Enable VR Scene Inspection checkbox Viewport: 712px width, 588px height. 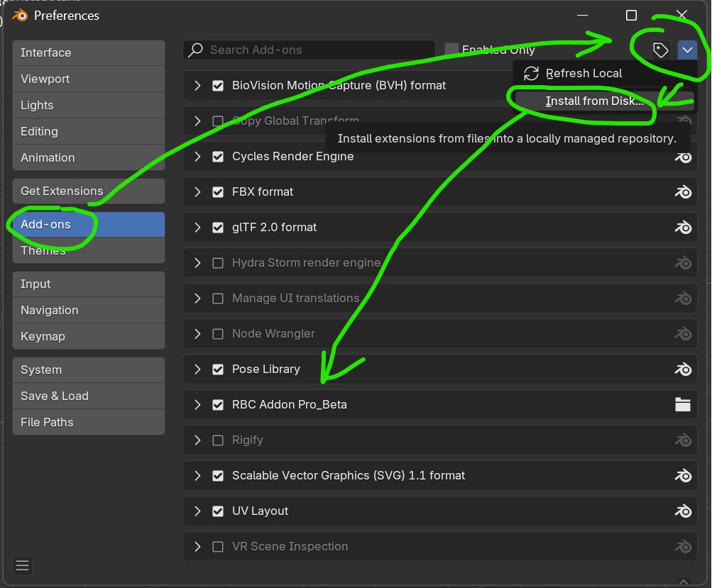click(x=218, y=547)
